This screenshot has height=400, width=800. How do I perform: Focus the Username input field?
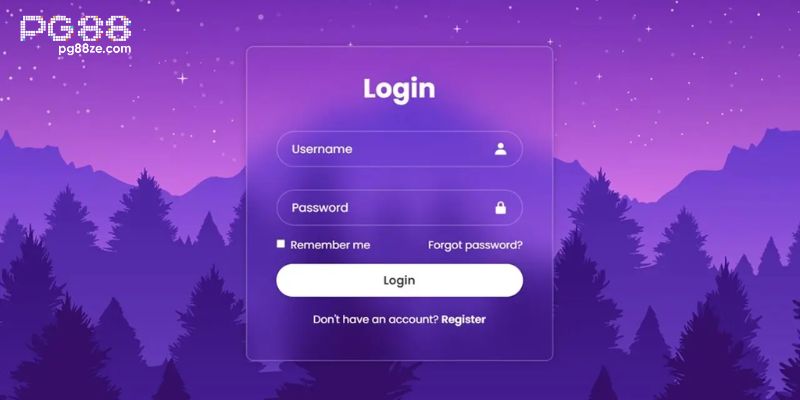tap(399, 149)
